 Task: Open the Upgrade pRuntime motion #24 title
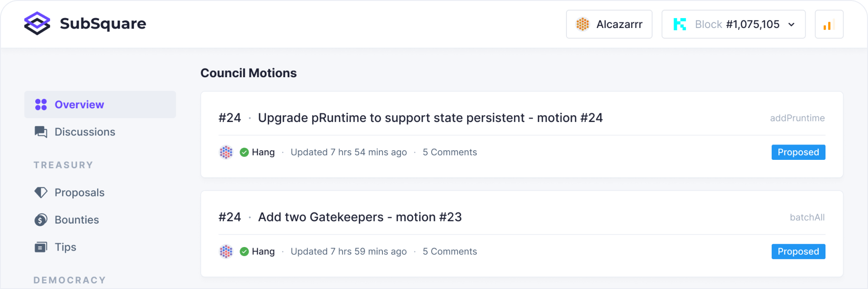(x=430, y=118)
